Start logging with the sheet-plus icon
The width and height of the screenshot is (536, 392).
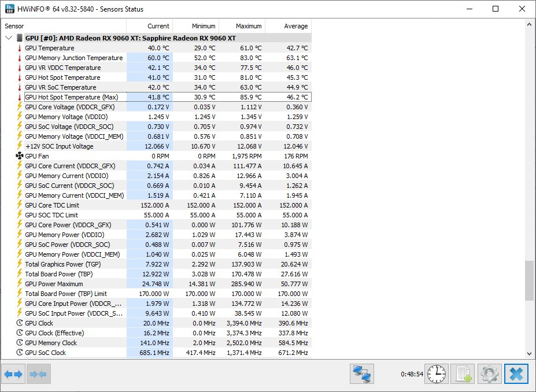tap(463, 374)
